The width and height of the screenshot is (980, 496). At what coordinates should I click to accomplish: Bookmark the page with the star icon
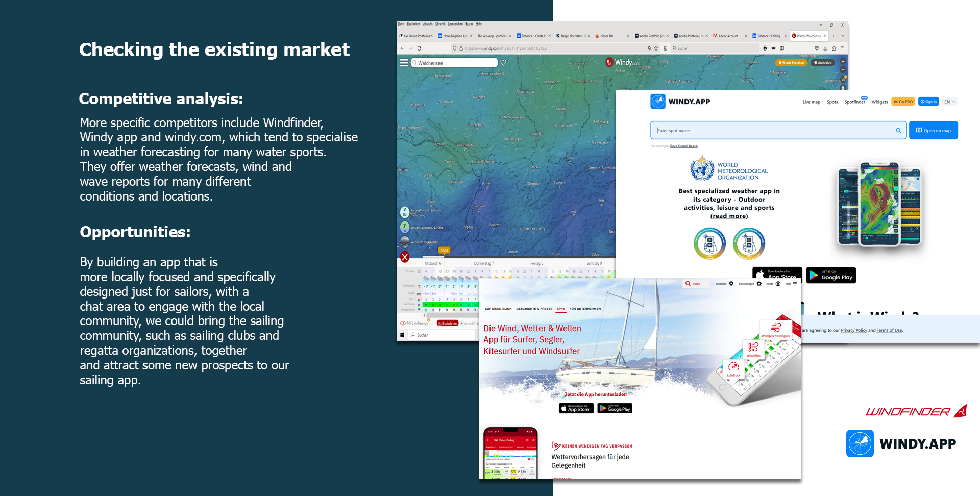(656, 48)
